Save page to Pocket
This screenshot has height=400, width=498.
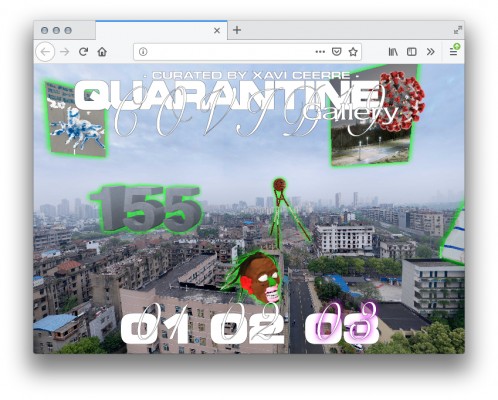coord(337,52)
